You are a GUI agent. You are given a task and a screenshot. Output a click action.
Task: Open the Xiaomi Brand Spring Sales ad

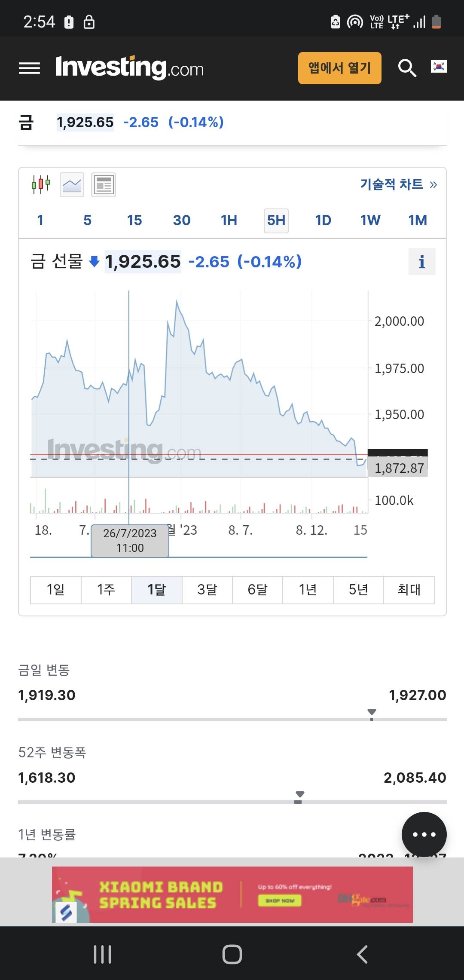click(x=232, y=894)
